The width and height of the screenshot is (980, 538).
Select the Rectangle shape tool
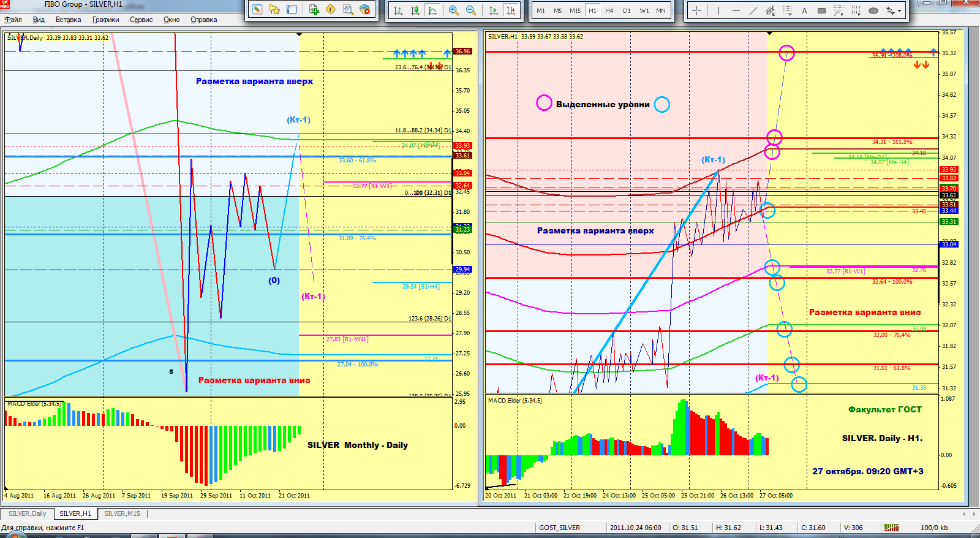(x=821, y=10)
